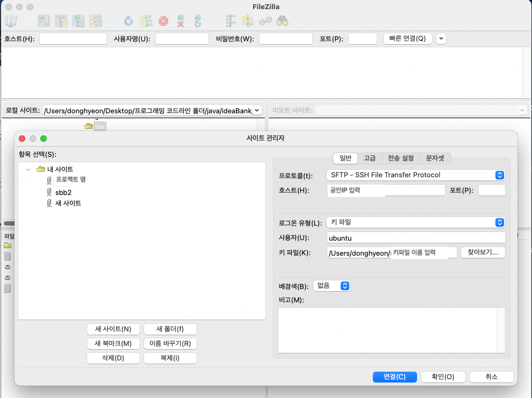The height and width of the screenshot is (398, 532).
Task: Click the 비고 notes text area
Action: pyautogui.click(x=392, y=330)
